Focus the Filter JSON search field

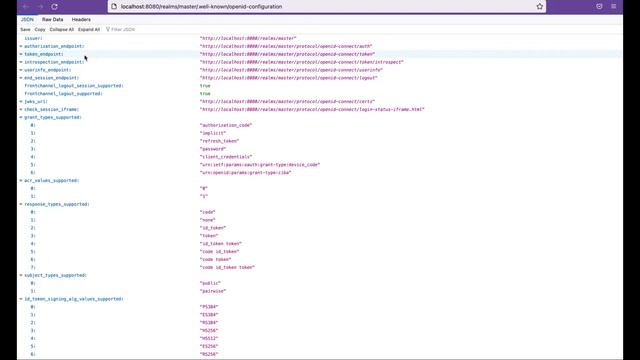pos(122,29)
